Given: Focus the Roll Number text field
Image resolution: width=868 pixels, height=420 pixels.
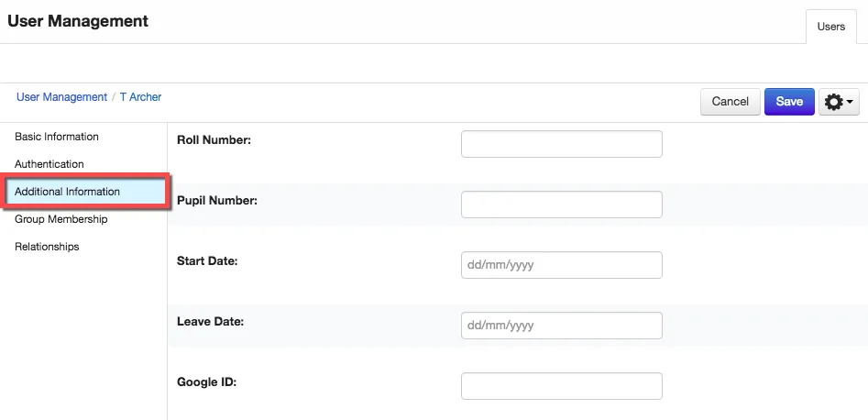Looking at the screenshot, I should click(561, 144).
